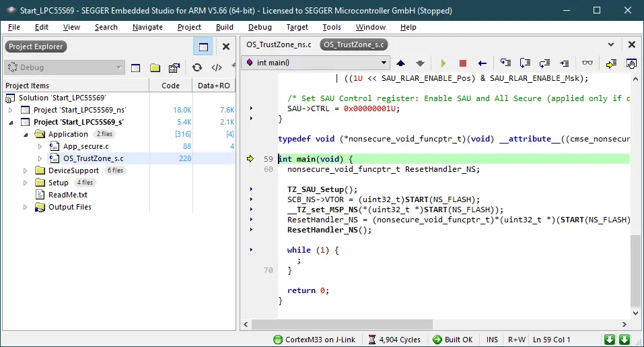Collapse the Project 'Start_LPC55S69_s' node
644x347 pixels.
[11, 122]
